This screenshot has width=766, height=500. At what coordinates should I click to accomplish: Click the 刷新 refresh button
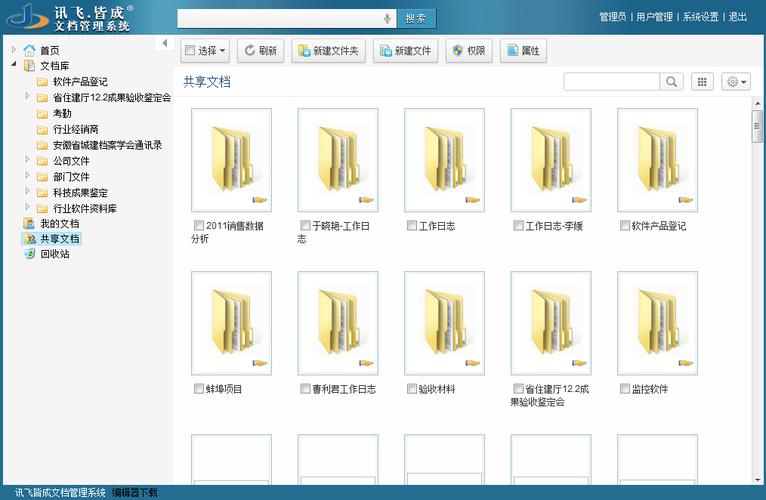(x=261, y=51)
